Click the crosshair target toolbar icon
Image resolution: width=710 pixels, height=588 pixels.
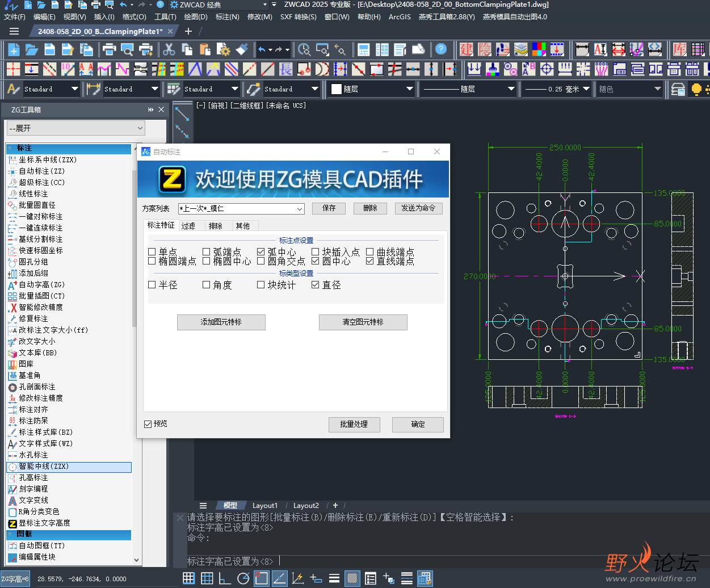click(x=547, y=69)
